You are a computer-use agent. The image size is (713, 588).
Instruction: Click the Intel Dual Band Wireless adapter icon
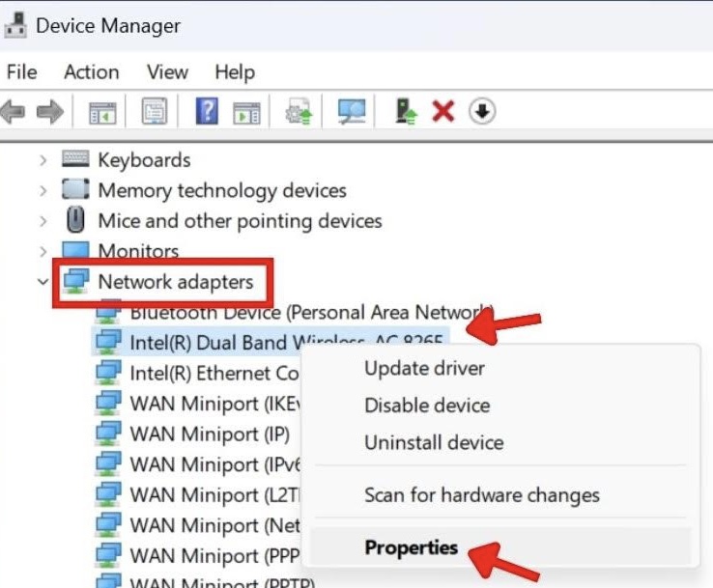108,342
